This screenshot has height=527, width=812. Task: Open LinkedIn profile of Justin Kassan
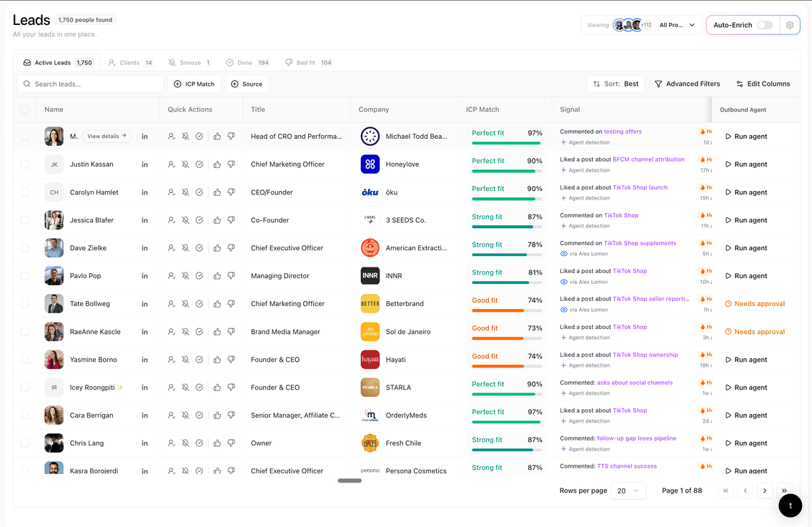point(145,164)
